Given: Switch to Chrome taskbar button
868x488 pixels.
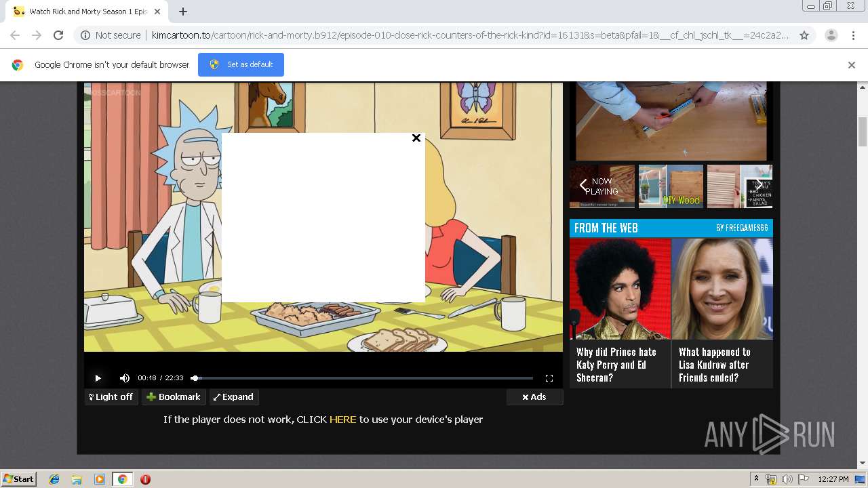Looking at the screenshot, I should (x=123, y=479).
